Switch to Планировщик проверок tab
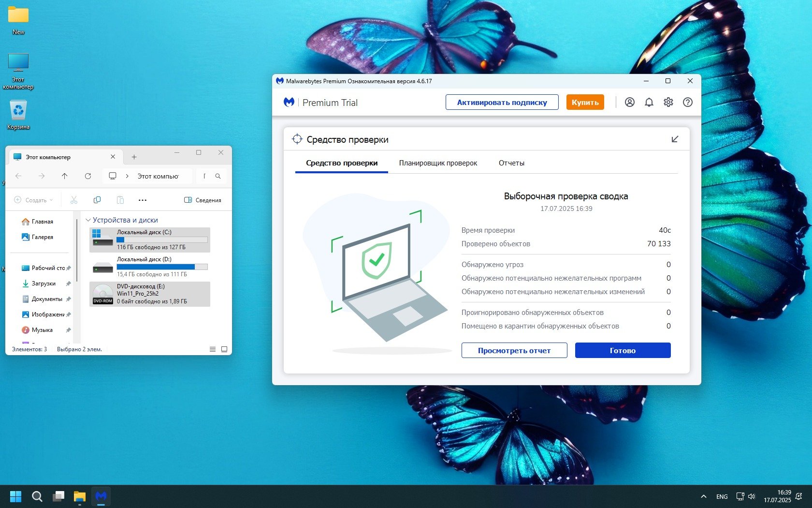 coord(438,163)
